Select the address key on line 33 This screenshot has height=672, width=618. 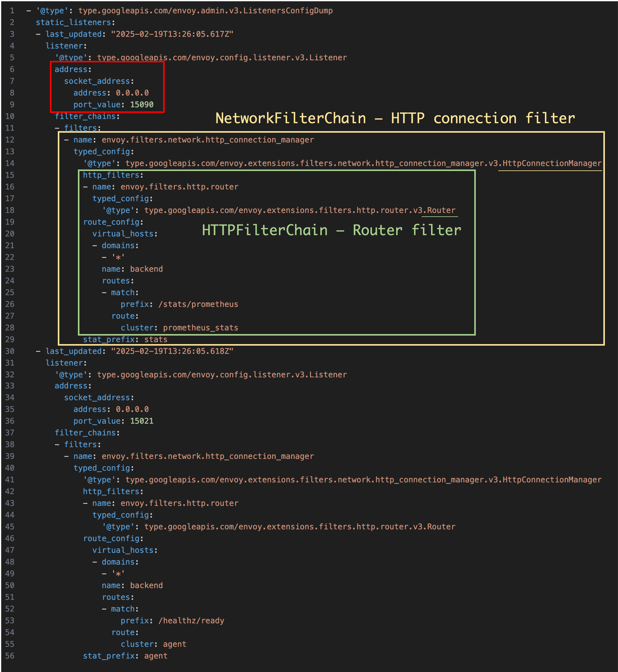click(71, 386)
